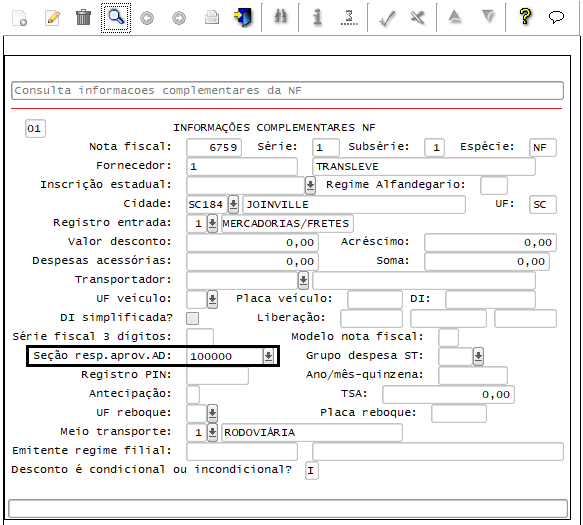Image resolution: width=583 pixels, height=525 pixels.
Task: Click the new record page icon
Action: click(x=19, y=17)
